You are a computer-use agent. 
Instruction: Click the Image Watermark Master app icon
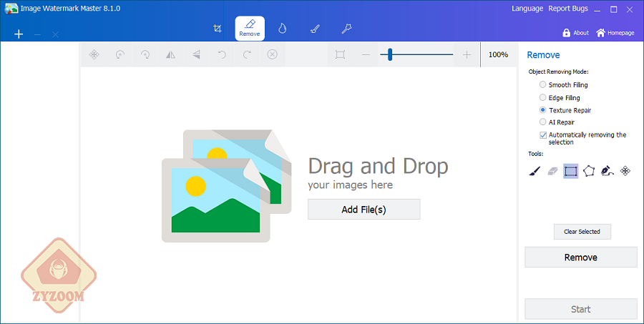point(11,9)
